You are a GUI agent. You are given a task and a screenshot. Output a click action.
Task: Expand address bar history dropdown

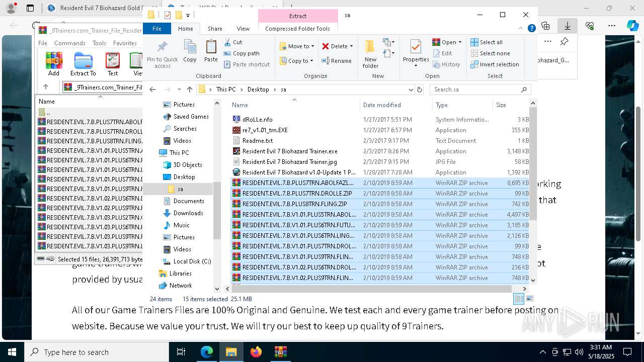click(x=411, y=89)
